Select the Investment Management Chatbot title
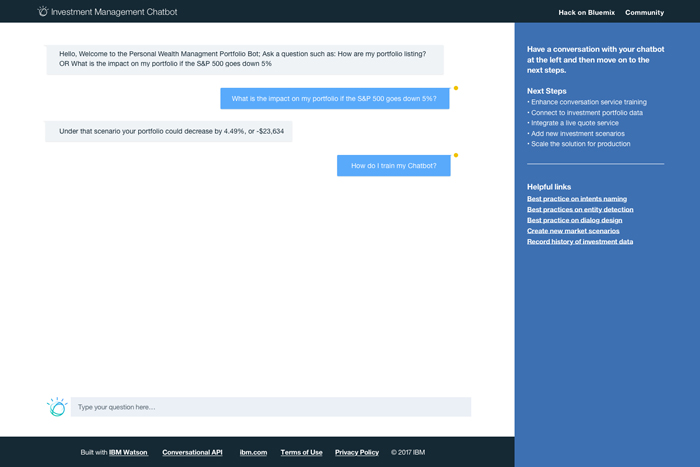The image size is (700, 467). click(114, 12)
